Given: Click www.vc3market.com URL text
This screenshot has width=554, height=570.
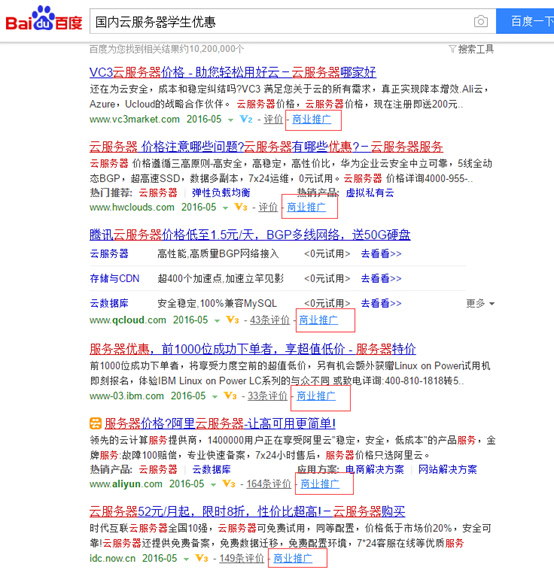Looking at the screenshot, I should pyautogui.click(x=135, y=119).
